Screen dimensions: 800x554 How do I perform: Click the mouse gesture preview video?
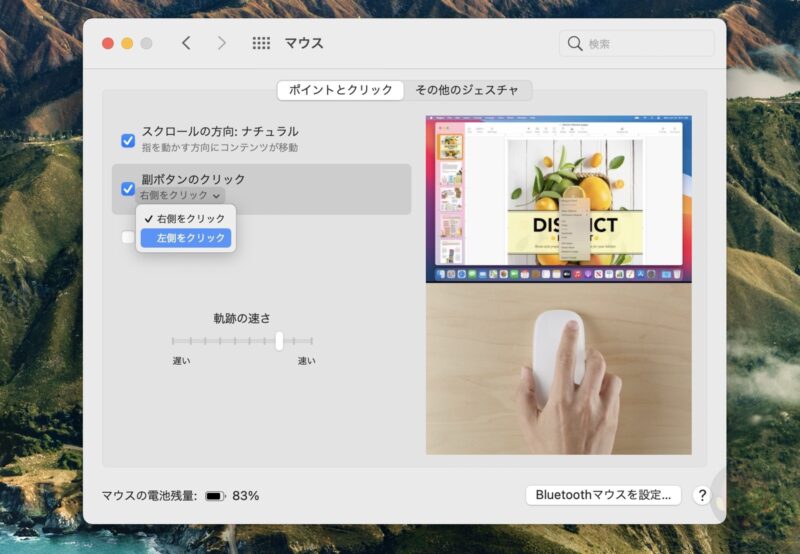coord(559,285)
